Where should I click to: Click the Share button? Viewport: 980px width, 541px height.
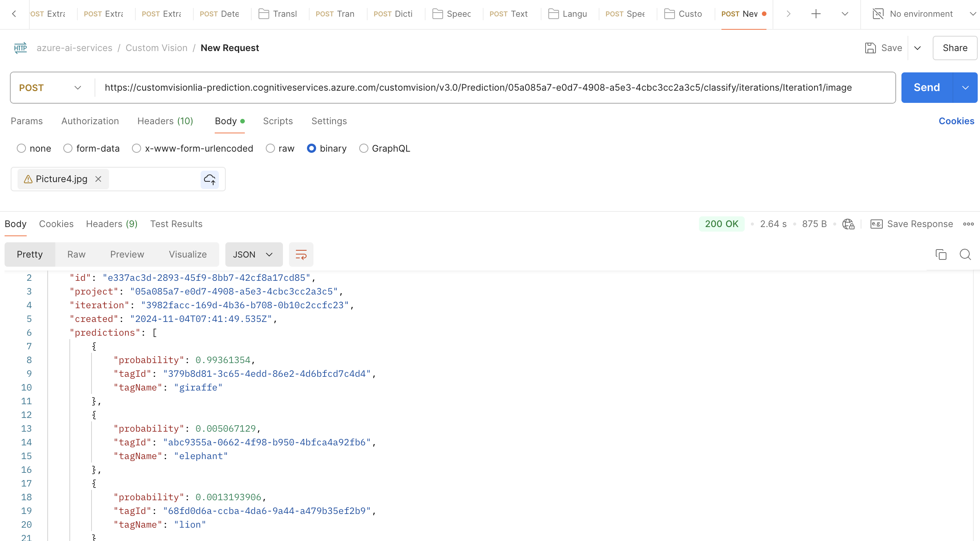click(955, 48)
